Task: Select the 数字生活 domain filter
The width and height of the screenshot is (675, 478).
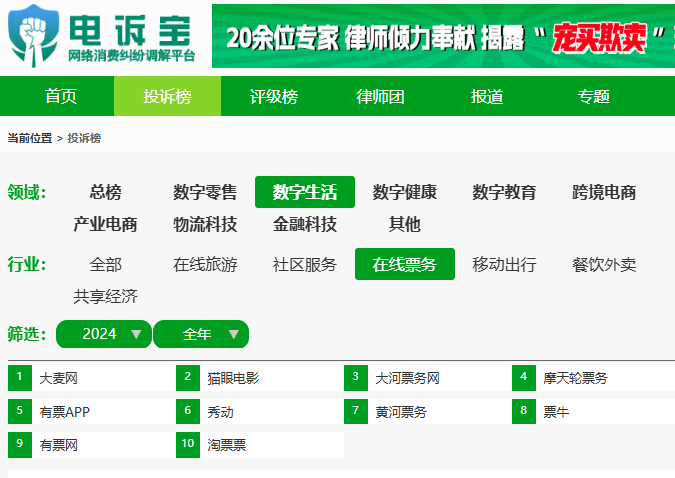Action: point(305,192)
